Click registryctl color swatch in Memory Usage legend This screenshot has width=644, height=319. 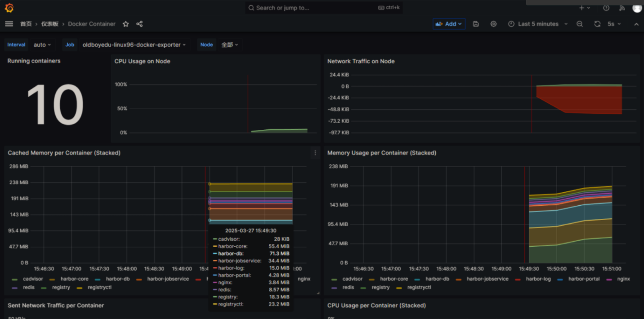[x=399, y=287]
